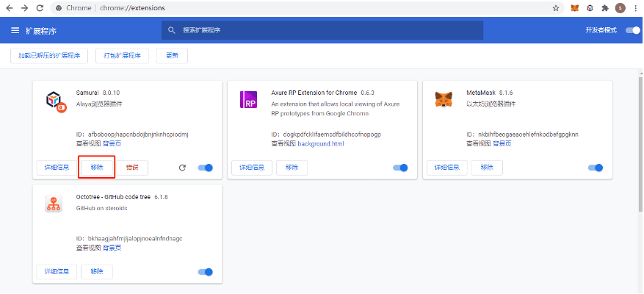The width and height of the screenshot is (644, 294).
Task: Open Samurai 背景页 link
Action: point(112,143)
